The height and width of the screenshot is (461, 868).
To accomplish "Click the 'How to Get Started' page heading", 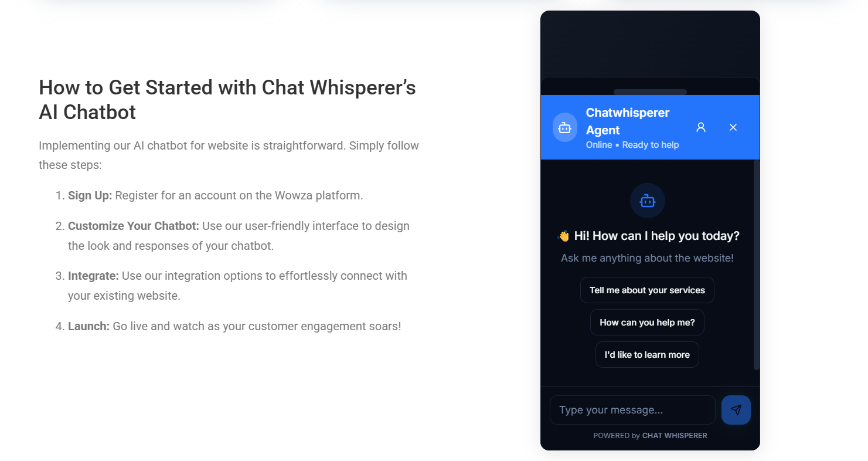I will pyautogui.click(x=227, y=100).
